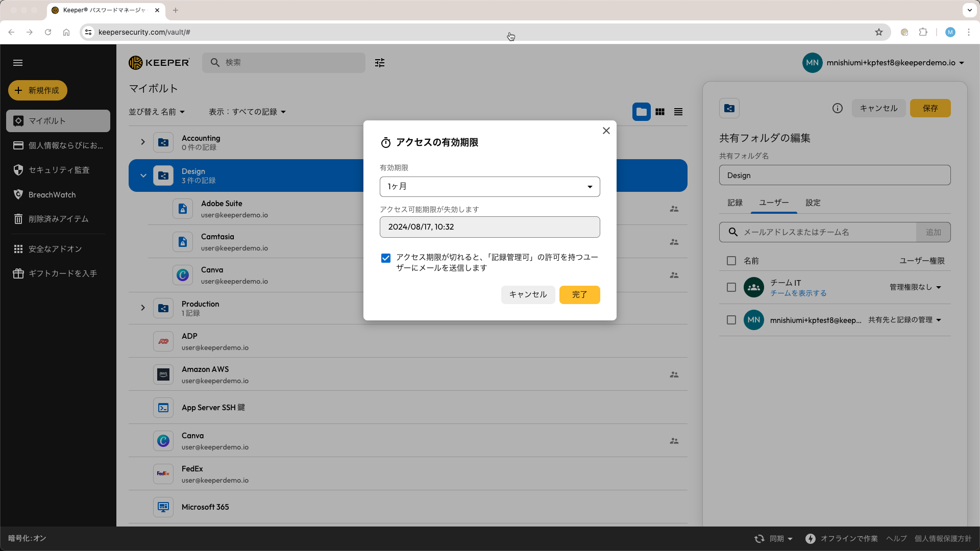Click the search filter sliders icon
The width and height of the screenshot is (980, 551).
coord(380,63)
